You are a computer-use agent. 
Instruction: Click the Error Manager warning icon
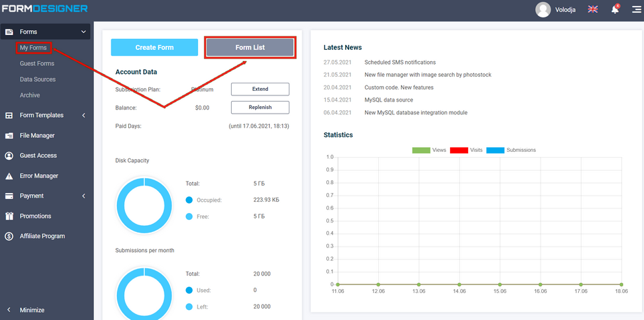click(9, 176)
